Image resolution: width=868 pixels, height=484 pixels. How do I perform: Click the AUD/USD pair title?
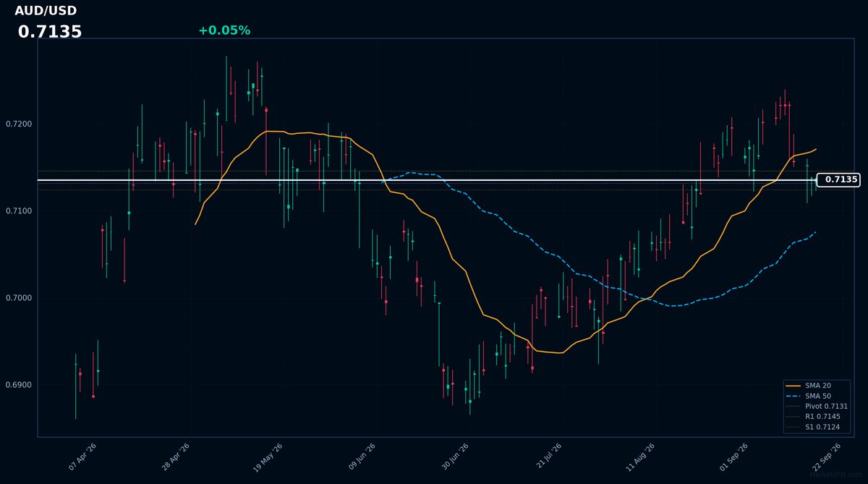coord(46,11)
